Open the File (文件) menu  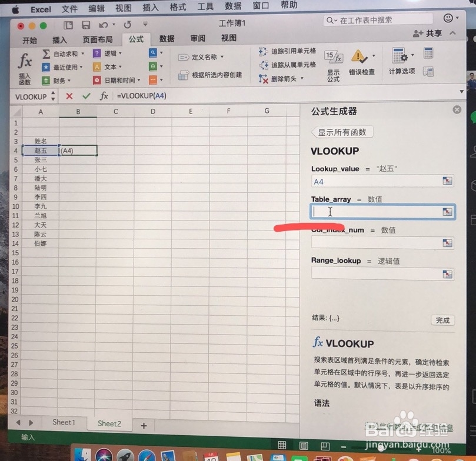pos(69,9)
